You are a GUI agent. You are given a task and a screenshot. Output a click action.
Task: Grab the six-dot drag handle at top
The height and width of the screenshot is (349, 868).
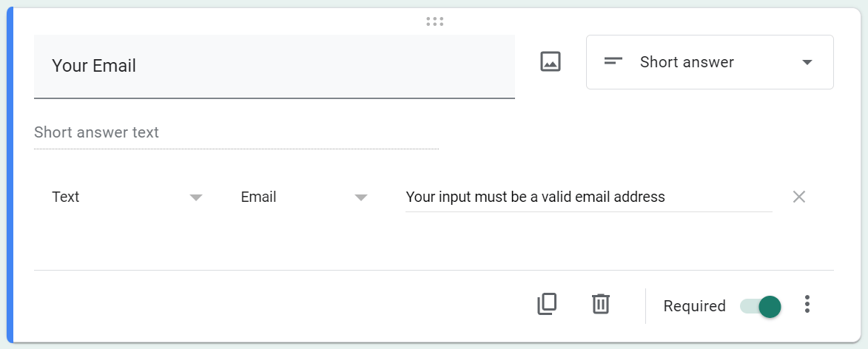click(434, 21)
